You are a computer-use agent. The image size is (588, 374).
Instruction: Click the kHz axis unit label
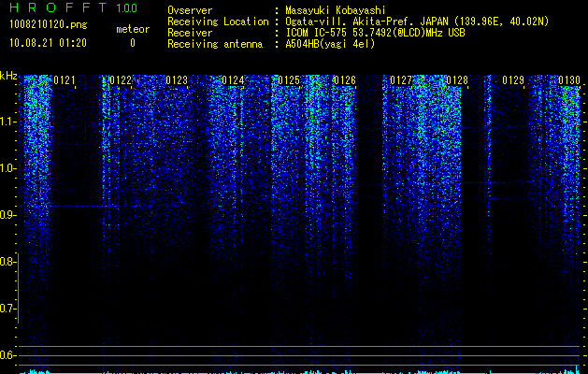(x=8, y=76)
